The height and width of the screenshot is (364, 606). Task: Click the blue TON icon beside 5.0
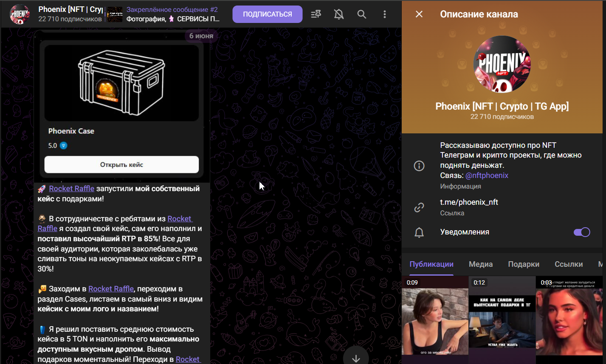[64, 146]
